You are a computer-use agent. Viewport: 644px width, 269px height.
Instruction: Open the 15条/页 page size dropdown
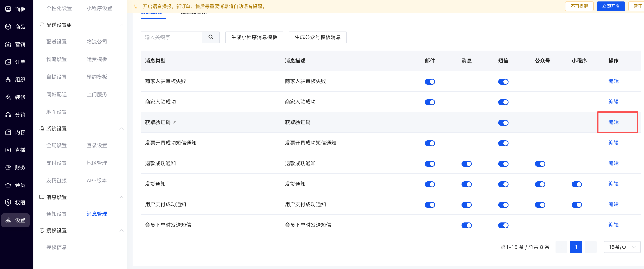(x=622, y=247)
